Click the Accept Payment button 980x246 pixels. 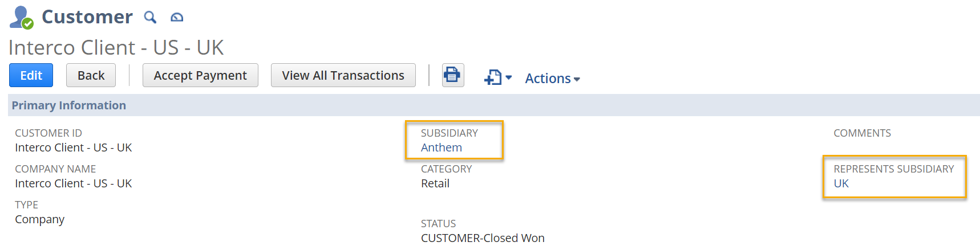click(200, 75)
